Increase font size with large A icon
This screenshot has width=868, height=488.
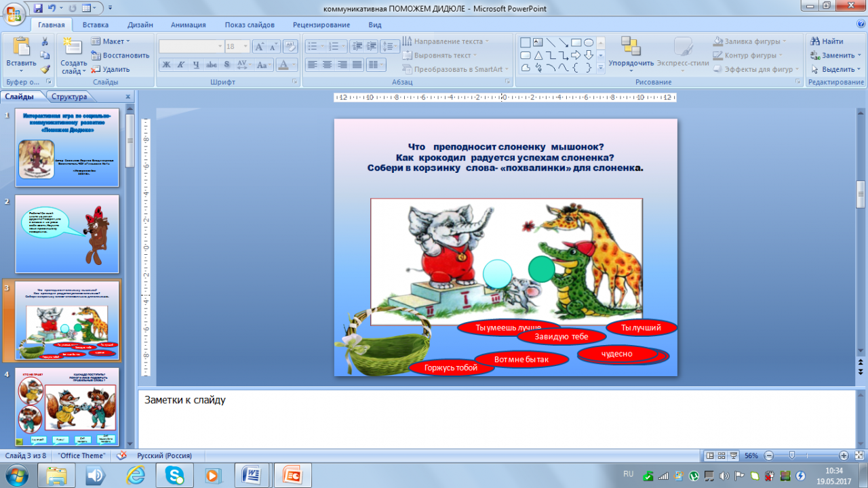click(x=260, y=47)
